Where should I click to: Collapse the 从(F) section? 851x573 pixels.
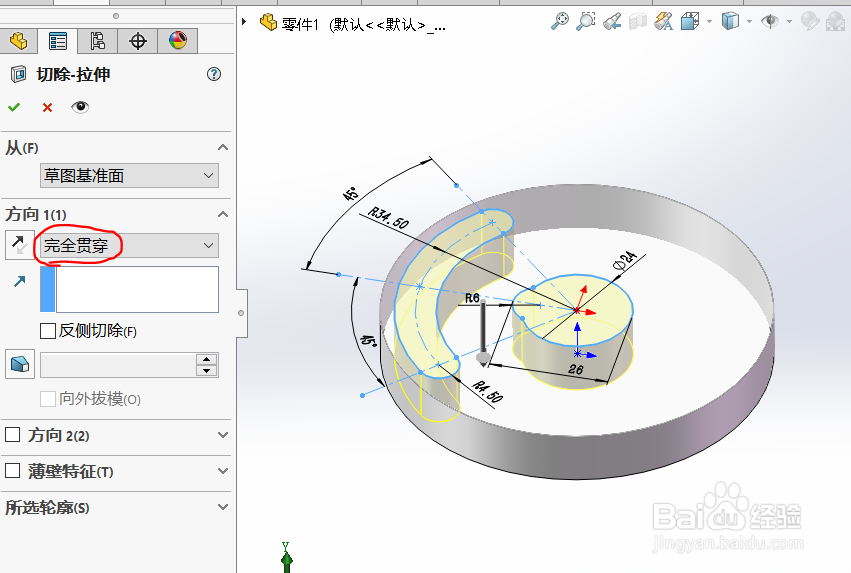pyautogui.click(x=223, y=148)
